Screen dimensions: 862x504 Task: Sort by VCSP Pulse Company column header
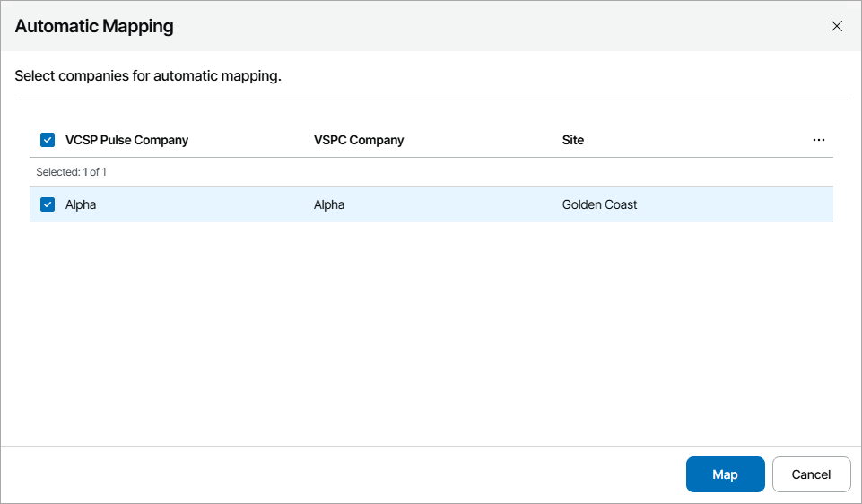pyautogui.click(x=126, y=140)
